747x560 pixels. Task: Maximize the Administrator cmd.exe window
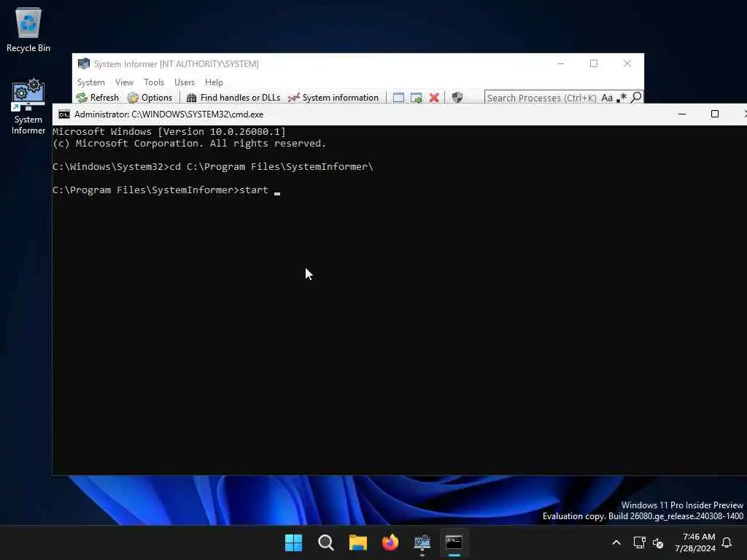click(715, 114)
